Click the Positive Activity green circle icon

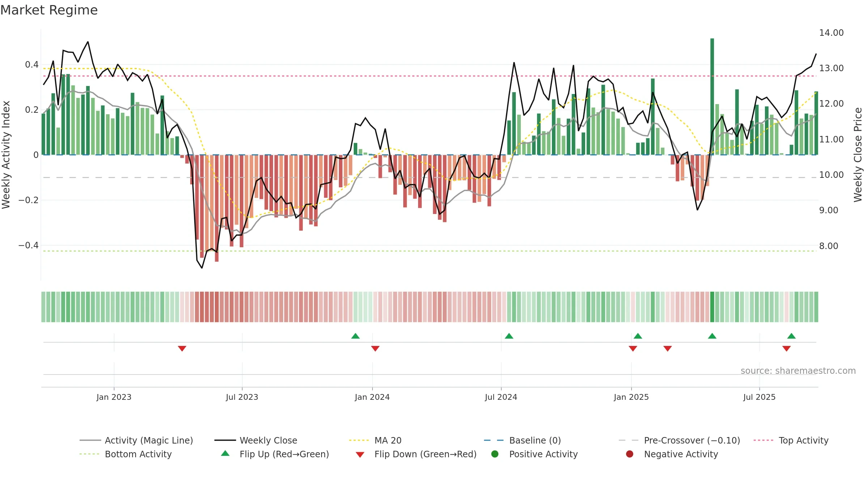[x=495, y=454]
